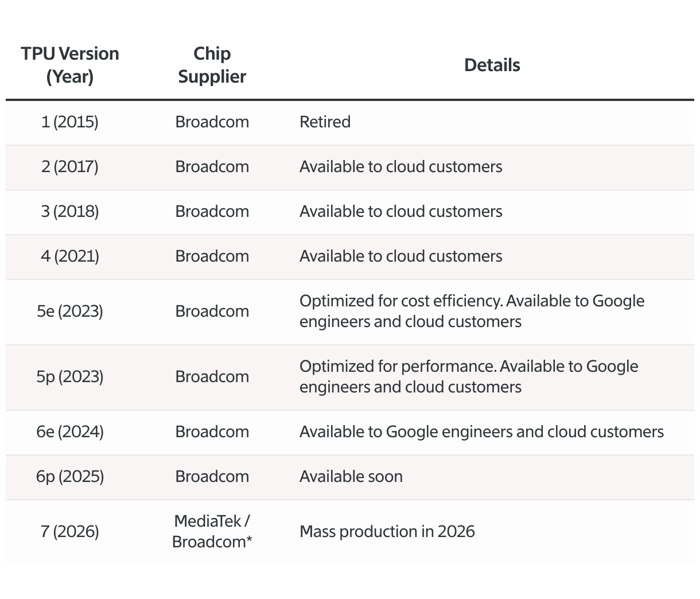Screen dimensions: 700x599
Task: Click the Details column header
Action: 492,65
